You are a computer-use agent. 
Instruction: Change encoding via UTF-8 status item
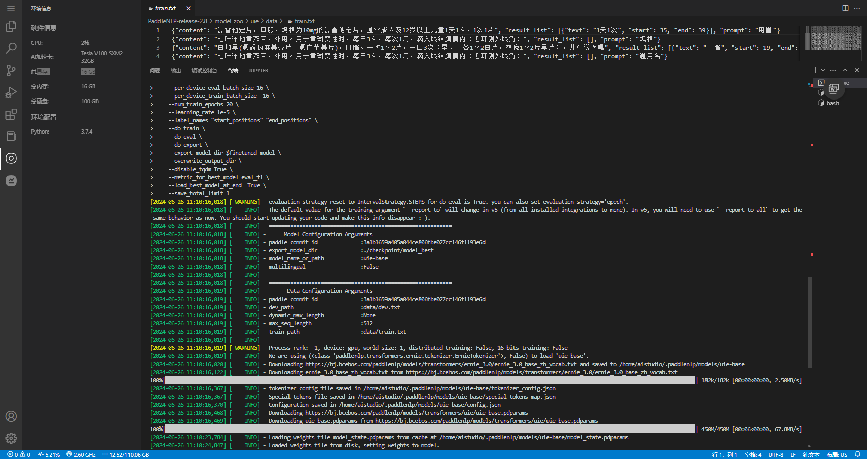coord(776,455)
